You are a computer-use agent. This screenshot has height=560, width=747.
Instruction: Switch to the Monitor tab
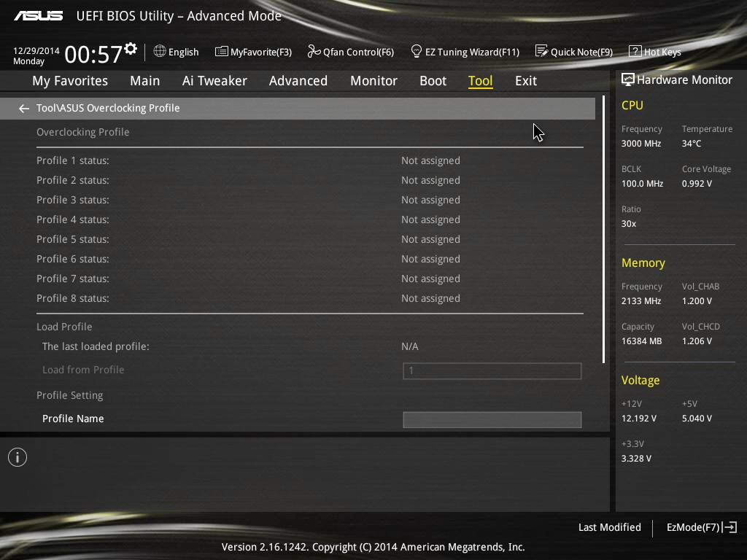click(373, 81)
